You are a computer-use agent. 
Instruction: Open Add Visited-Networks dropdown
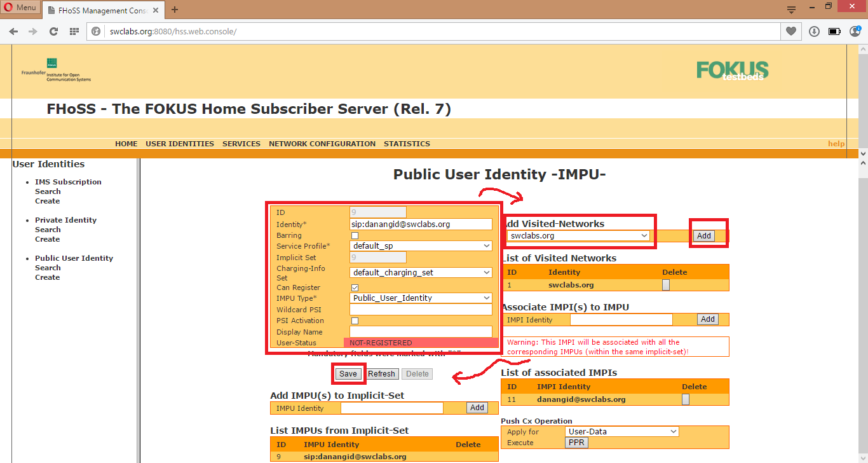click(x=578, y=236)
